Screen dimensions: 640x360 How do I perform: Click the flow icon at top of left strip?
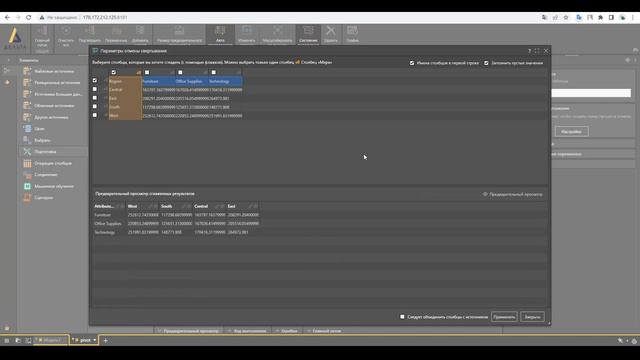[x=7, y=71]
